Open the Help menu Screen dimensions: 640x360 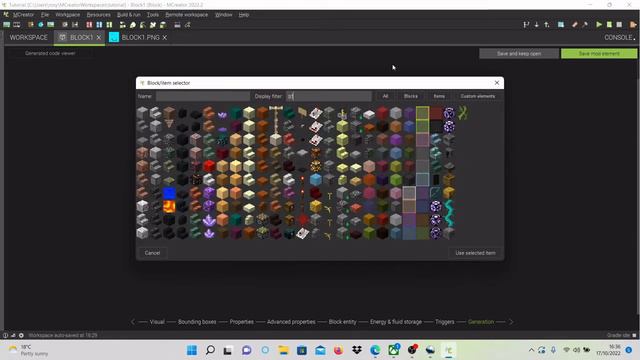(x=244, y=15)
